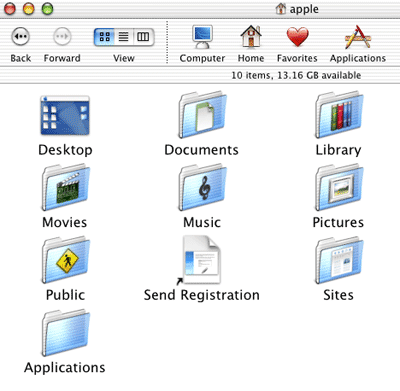Click the 'Desktop' file name label
This screenshot has width=400, height=391.
[65, 150]
